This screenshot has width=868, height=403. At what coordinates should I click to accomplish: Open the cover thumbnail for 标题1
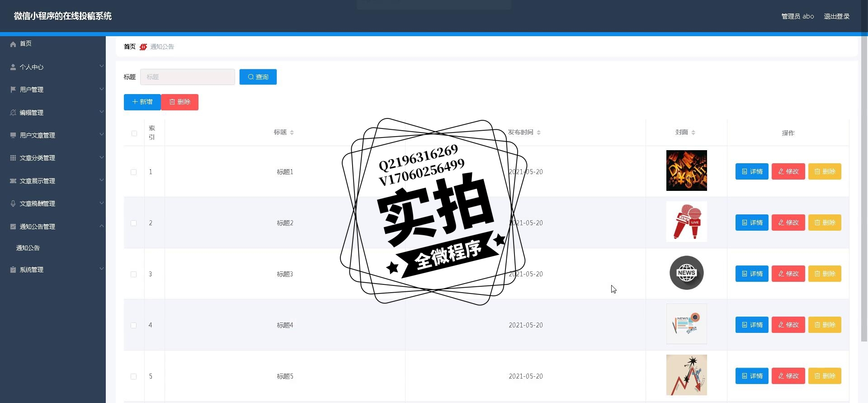click(687, 171)
